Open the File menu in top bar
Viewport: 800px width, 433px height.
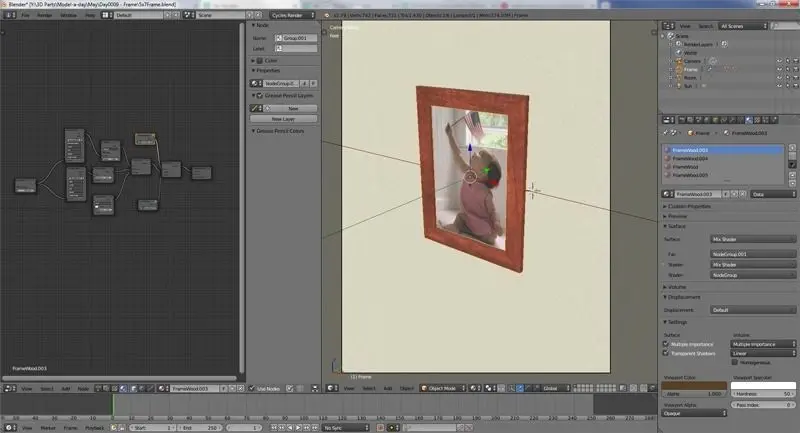tap(25, 15)
